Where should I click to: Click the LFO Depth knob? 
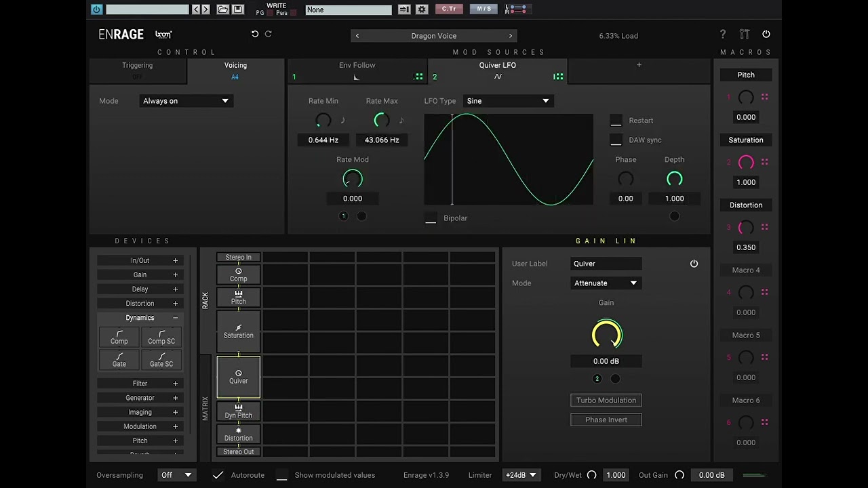point(674,179)
